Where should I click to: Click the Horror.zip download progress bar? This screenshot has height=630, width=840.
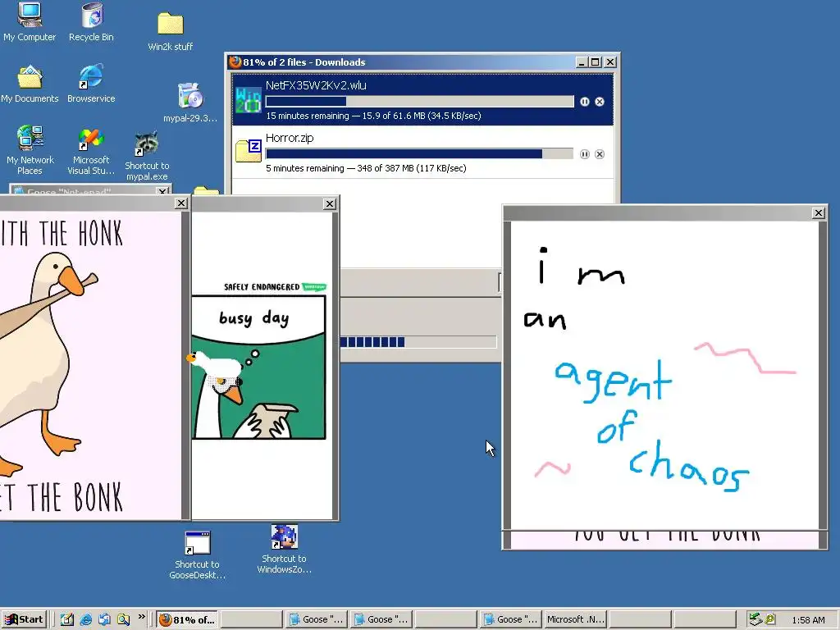419,154
